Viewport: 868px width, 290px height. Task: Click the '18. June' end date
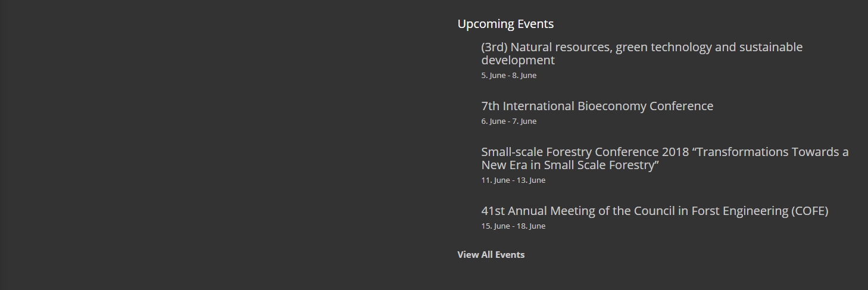tap(531, 226)
